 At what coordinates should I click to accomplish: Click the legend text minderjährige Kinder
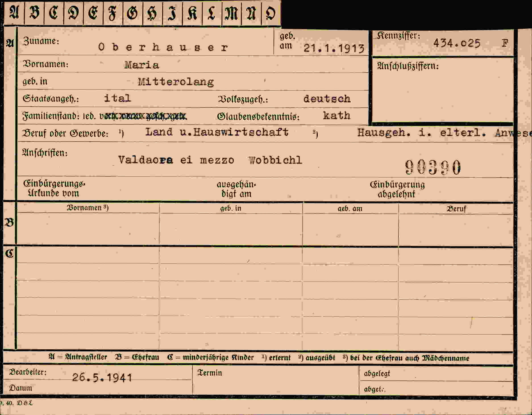[218, 357]
